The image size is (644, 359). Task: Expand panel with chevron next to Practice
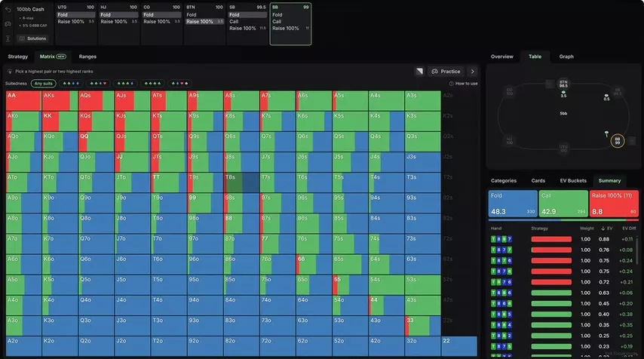[x=472, y=72]
